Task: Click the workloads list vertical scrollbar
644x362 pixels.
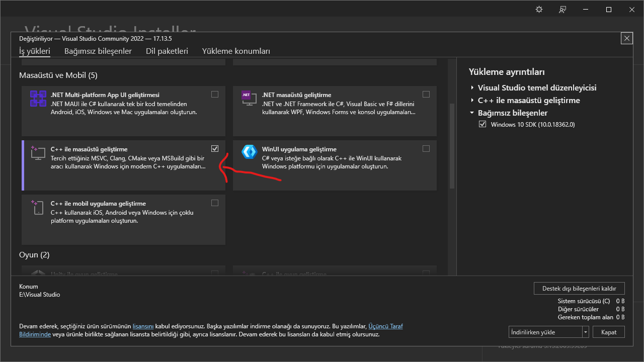Action: pyautogui.click(x=452, y=146)
